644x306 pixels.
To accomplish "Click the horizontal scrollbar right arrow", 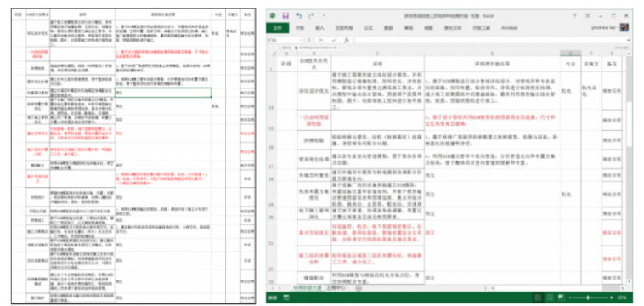I will (x=622, y=288).
